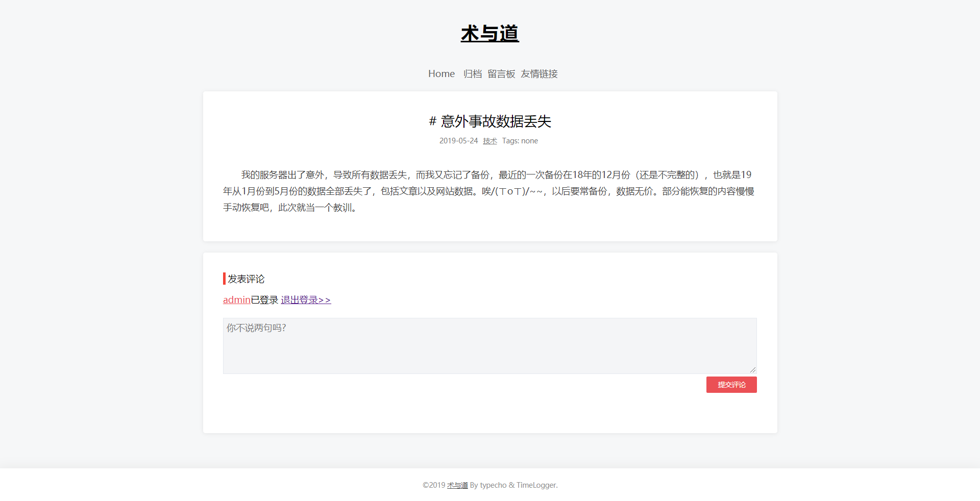Image resolution: width=980 pixels, height=501 pixels.
Task: Open the 归档 archive page
Action: click(x=472, y=74)
